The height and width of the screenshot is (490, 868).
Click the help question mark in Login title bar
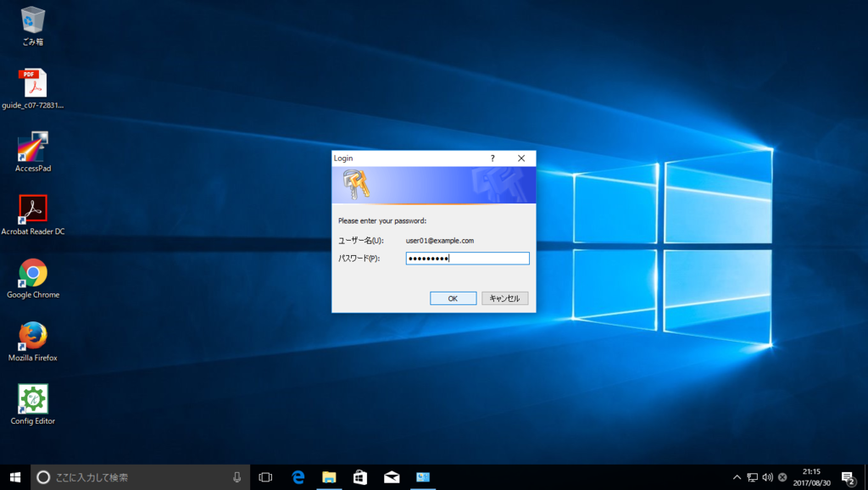pos(492,159)
